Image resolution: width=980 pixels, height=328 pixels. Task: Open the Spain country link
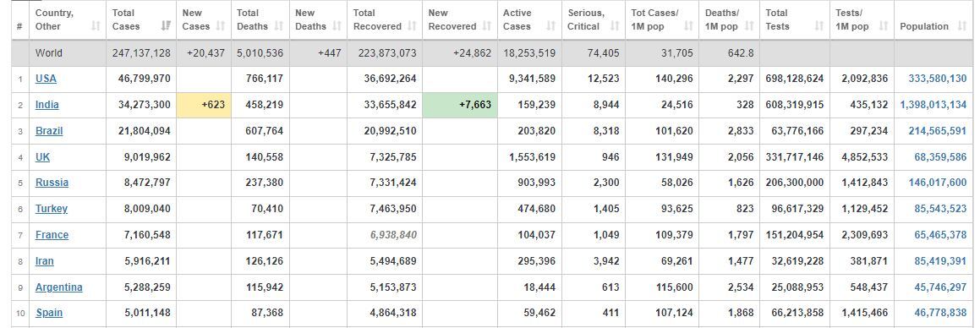pos(49,313)
